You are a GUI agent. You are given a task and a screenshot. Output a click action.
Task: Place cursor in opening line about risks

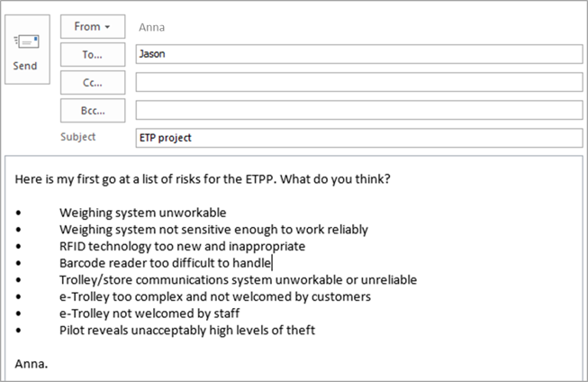[203, 179]
